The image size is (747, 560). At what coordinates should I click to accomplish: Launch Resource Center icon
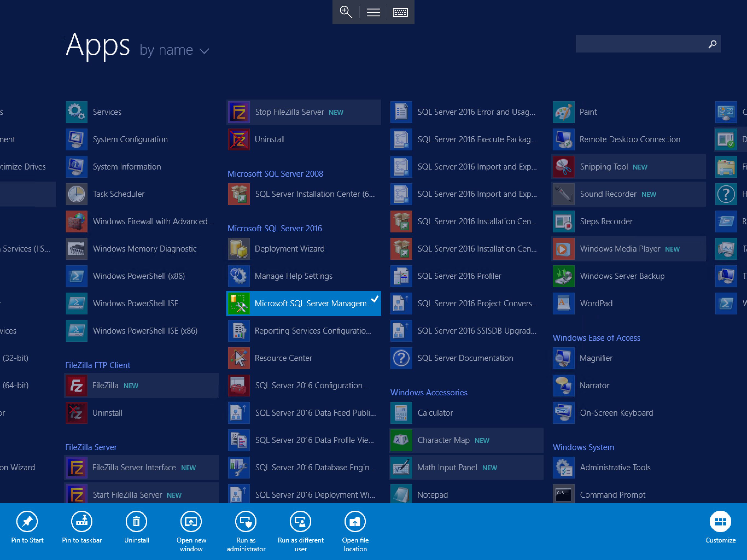(239, 358)
